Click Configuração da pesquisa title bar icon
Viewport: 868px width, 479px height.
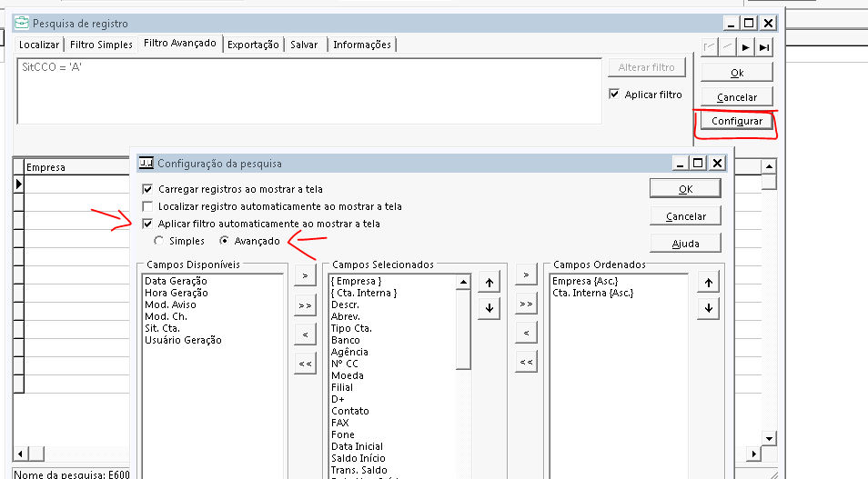click(146, 163)
